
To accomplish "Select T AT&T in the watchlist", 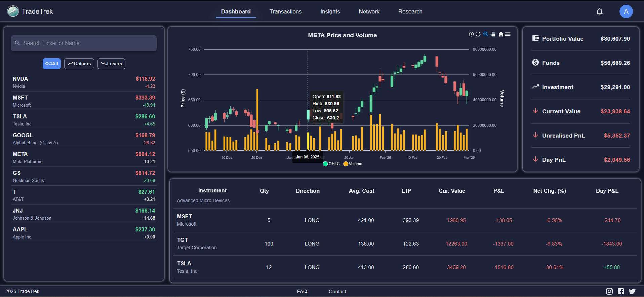I will pyautogui.click(x=84, y=195).
